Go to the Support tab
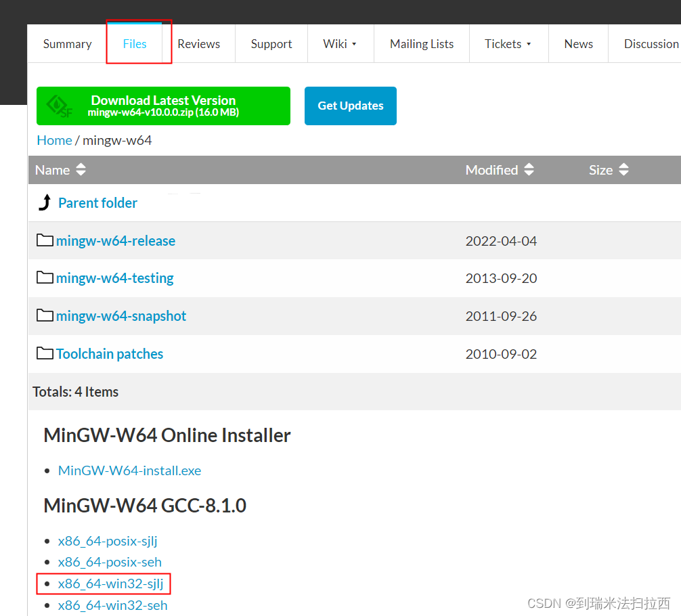Image resolution: width=681 pixels, height=616 pixels. (271, 44)
